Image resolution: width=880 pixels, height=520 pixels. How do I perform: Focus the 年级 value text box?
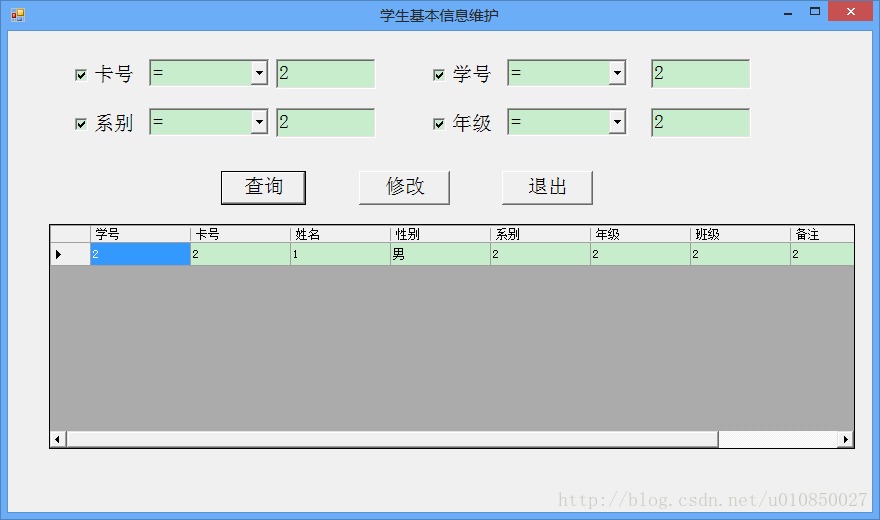click(700, 122)
